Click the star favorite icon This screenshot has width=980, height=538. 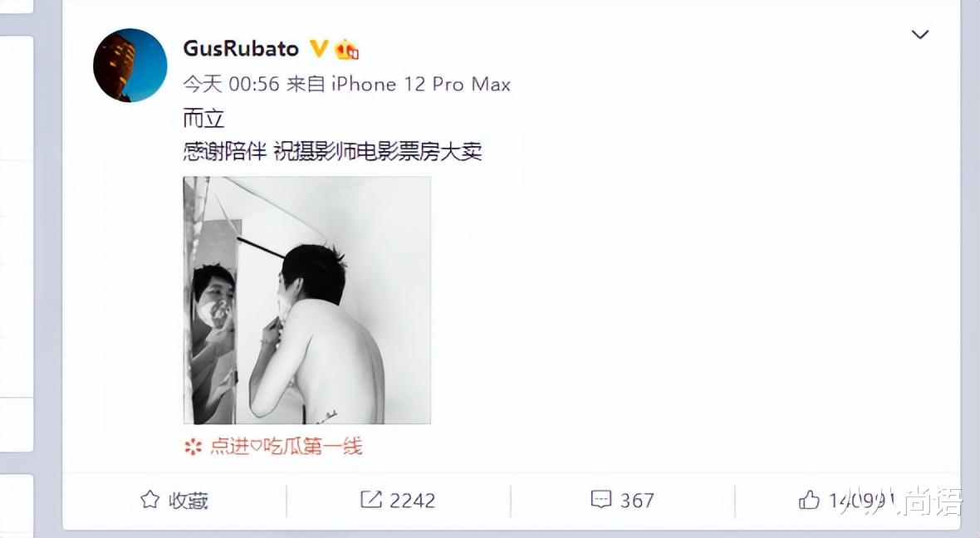point(149,499)
